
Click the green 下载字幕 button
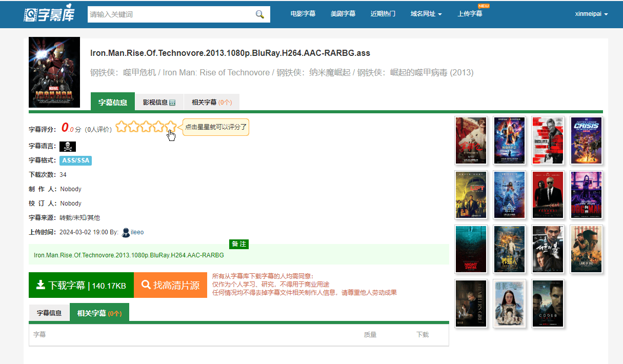[x=81, y=286]
